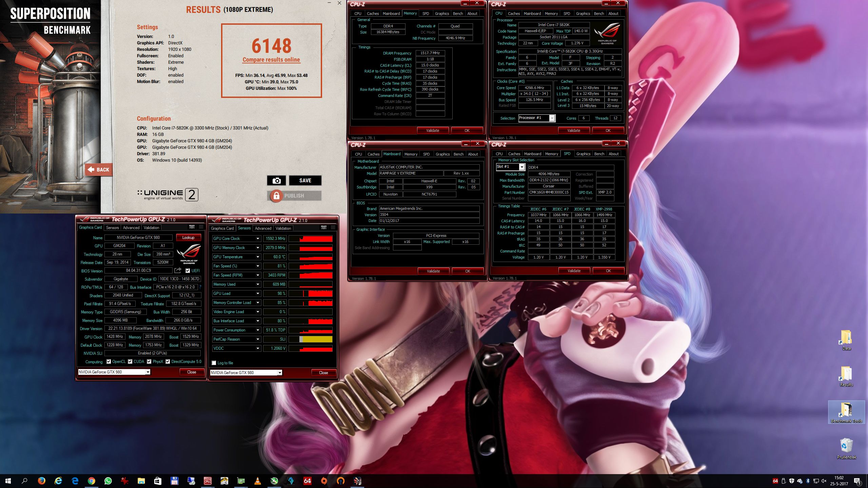Open File Explorer on the taskbar

141,481
